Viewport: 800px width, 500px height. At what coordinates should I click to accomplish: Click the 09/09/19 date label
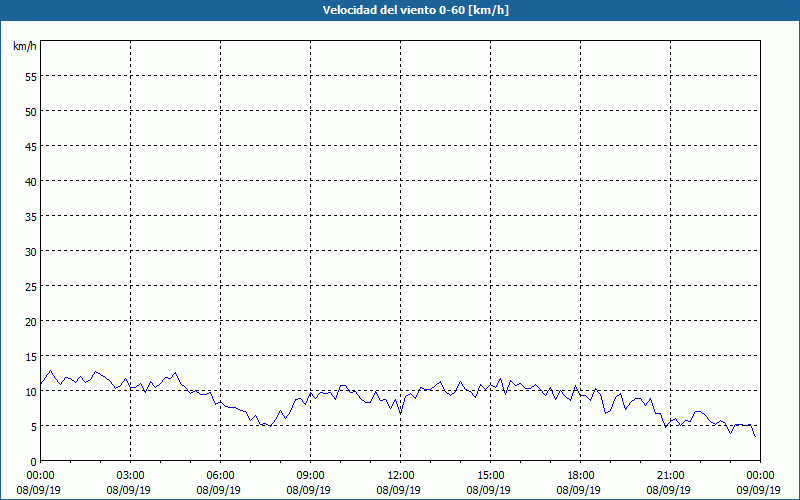pyautogui.click(x=760, y=490)
